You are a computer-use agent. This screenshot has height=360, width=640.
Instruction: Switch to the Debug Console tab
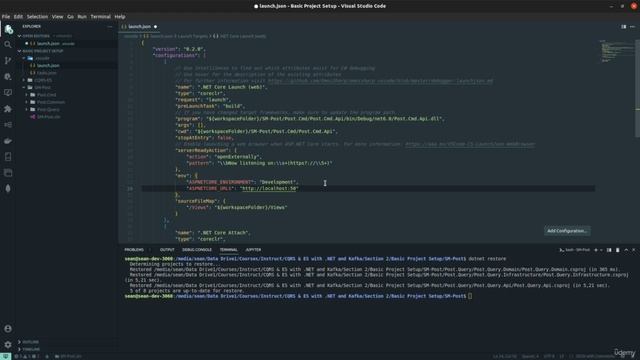(x=197, y=250)
